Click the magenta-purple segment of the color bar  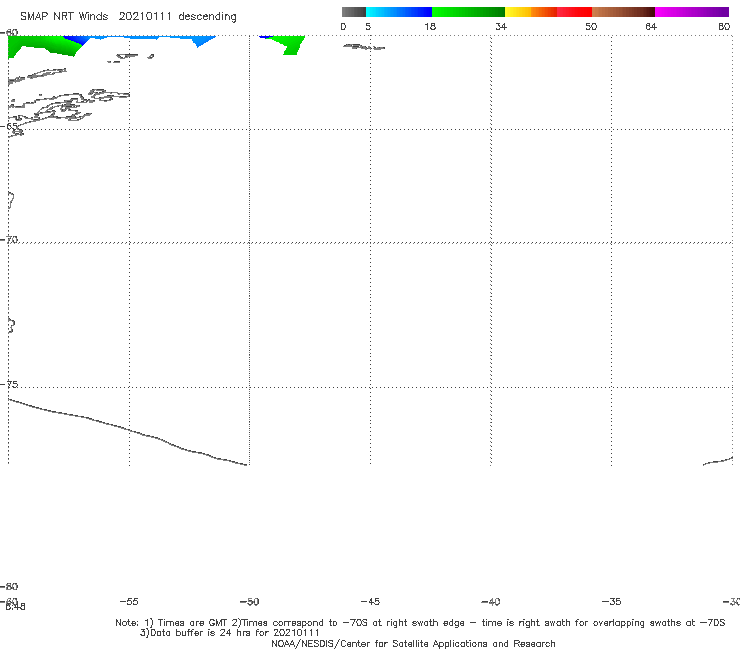[692, 12]
